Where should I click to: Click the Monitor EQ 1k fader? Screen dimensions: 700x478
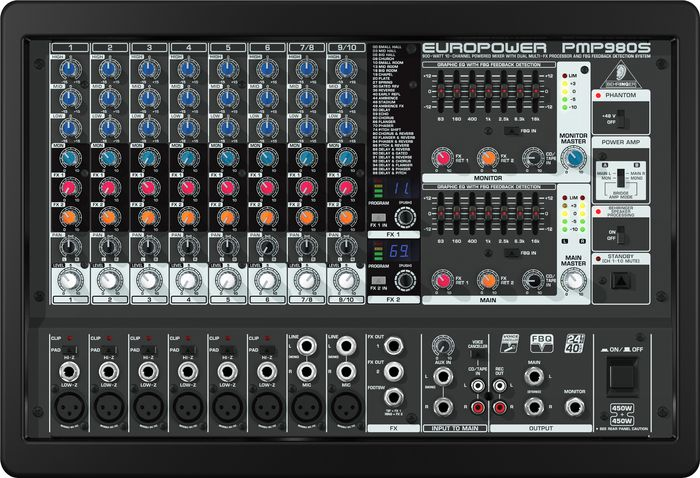coord(488,91)
